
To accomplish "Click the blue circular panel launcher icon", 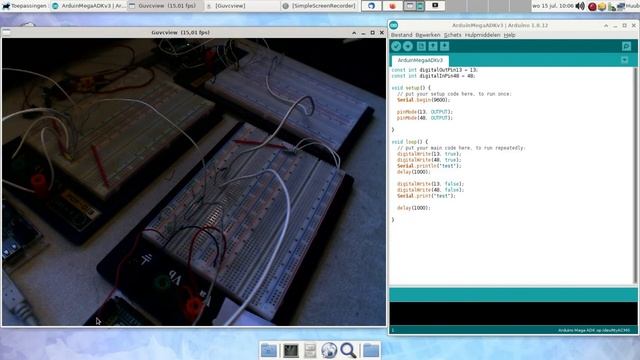I will (371, 6).
